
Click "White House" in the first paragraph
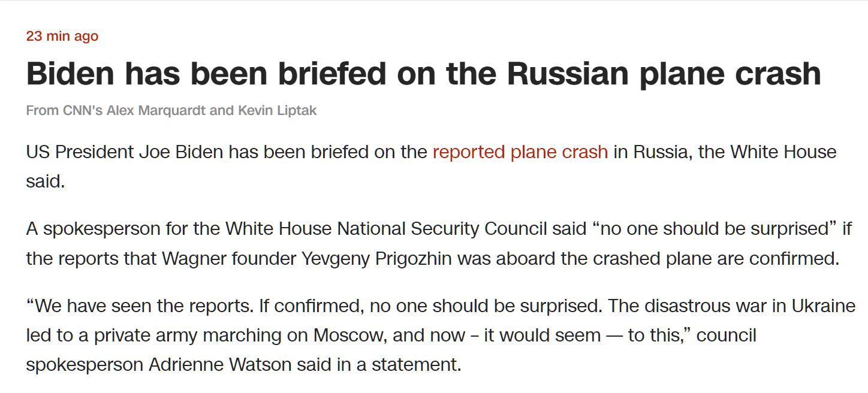783,152
